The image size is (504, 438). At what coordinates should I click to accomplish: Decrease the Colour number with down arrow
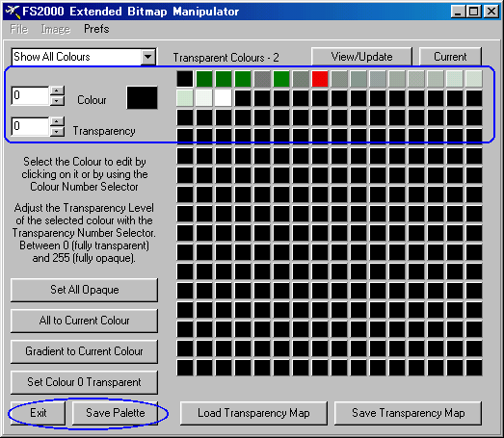click(x=57, y=100)
